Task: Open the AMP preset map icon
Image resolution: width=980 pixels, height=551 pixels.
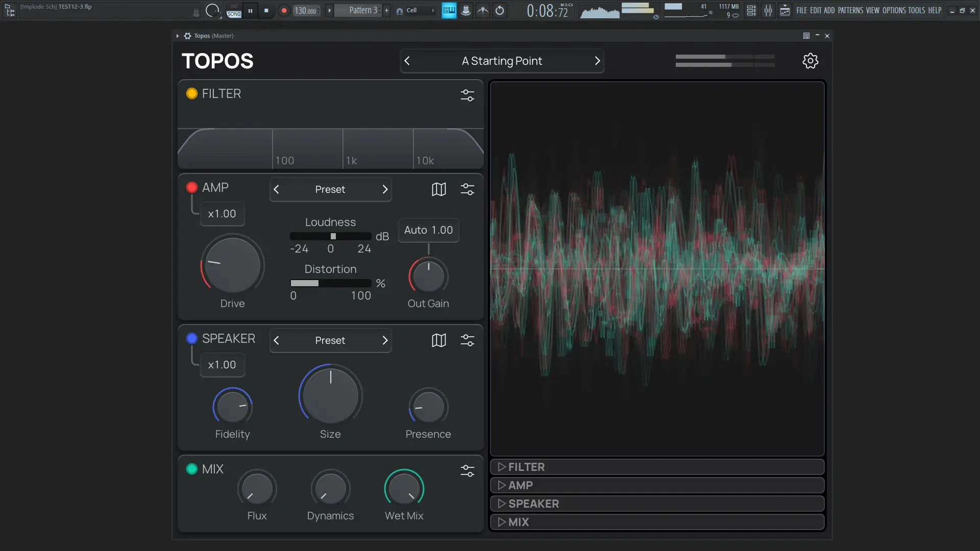Action: coord(438,189)
